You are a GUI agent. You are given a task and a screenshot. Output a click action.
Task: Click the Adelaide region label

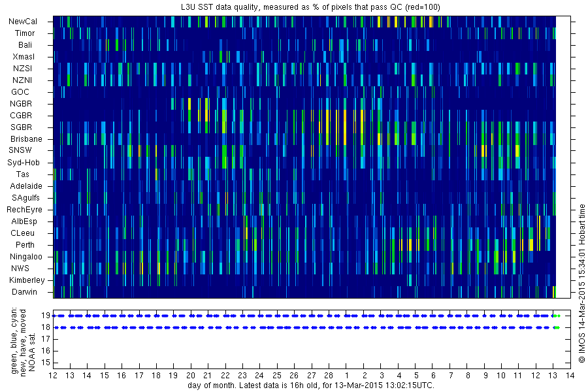(x=26, y=186)
